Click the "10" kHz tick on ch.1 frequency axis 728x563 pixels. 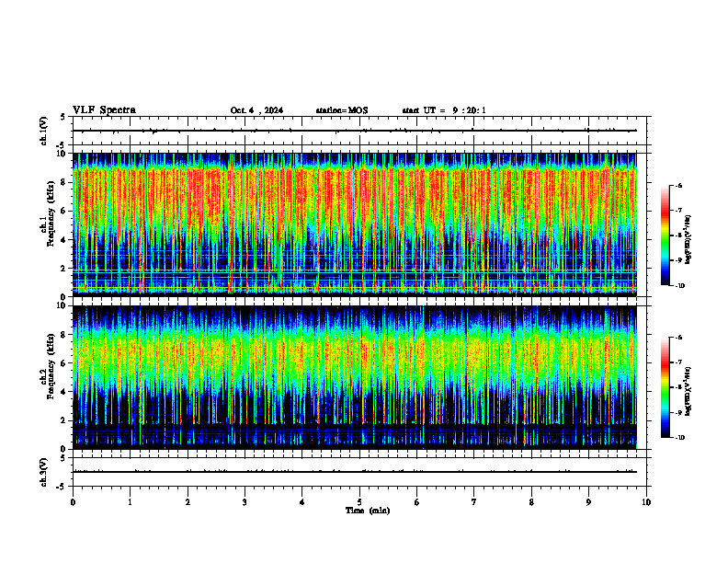pos(63,154)
